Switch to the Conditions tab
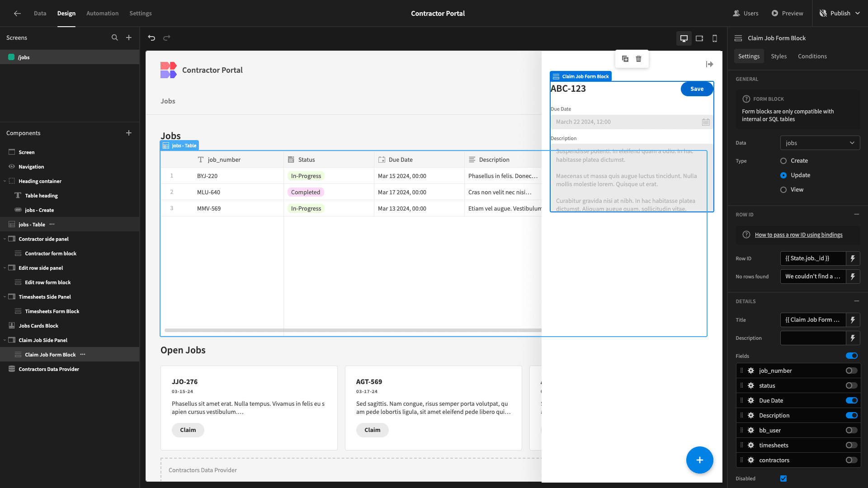Image resolution: width=868 pixels, height=488 pixels. point(812,56)
